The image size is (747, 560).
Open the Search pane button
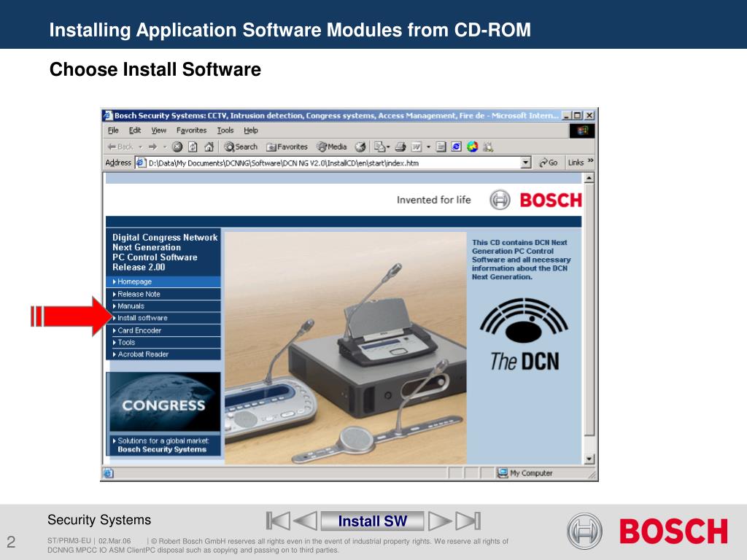[241, 147]
